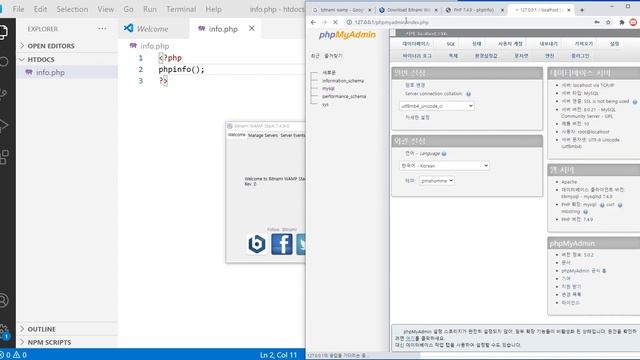The width and height of the screenshot is (640, 360).
Task: Open the Explorer view in VS Code activity bar
Action: pos(3,32)
